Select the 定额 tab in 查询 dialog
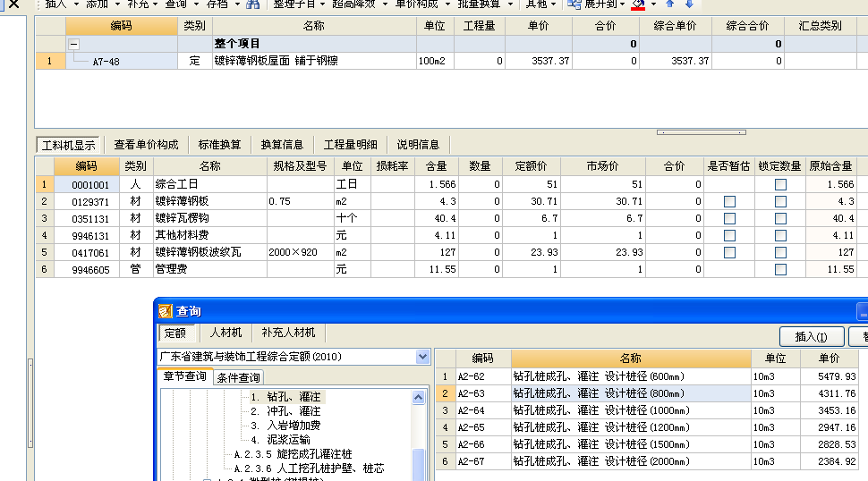 (x=175, y=333)
